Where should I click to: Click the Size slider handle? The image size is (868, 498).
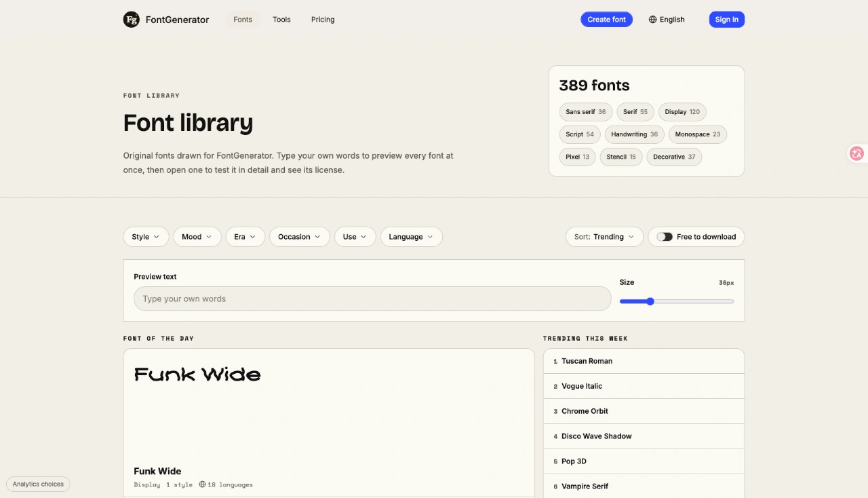coord(650,301)
